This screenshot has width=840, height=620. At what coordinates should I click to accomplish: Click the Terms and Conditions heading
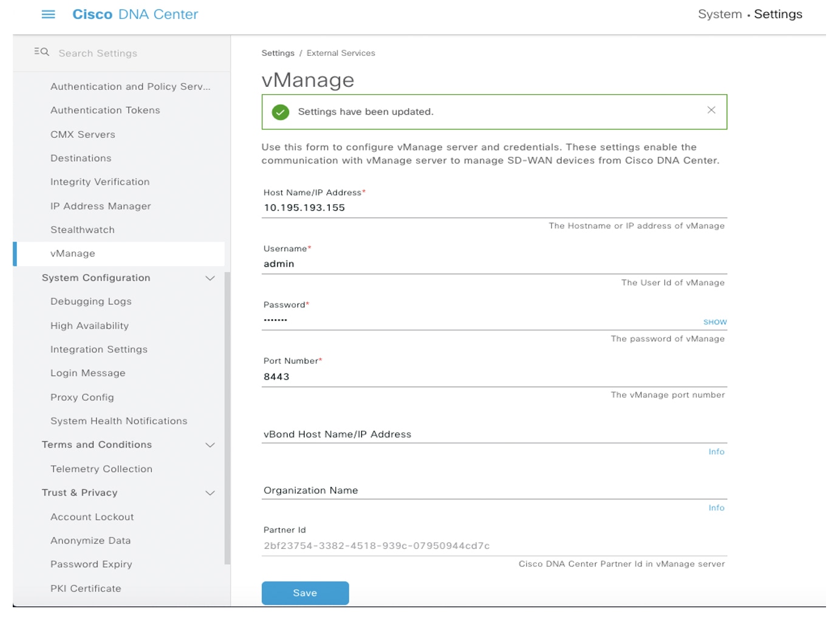tap(97, 445)
